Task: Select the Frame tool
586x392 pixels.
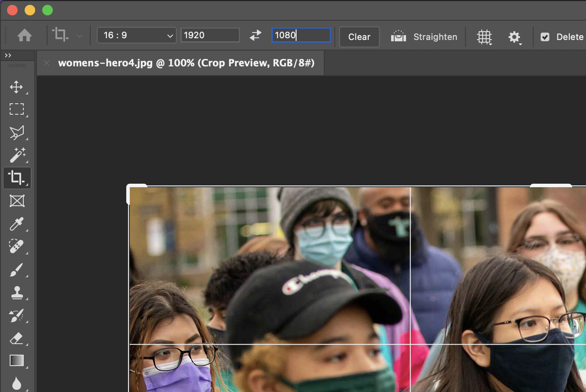Action: pyautogui.click(x=17, y=201)
